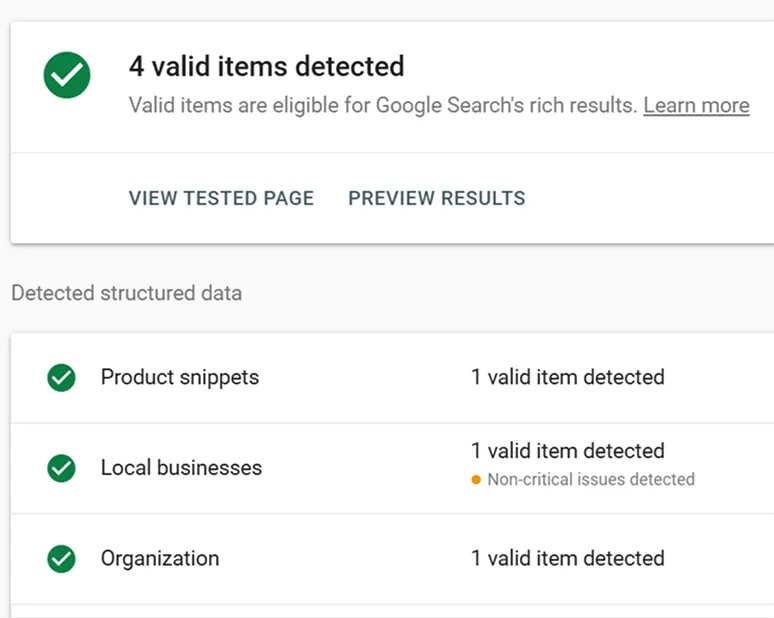
Task: Click the Detected structured data section label
Action: (x=126, y=293)
